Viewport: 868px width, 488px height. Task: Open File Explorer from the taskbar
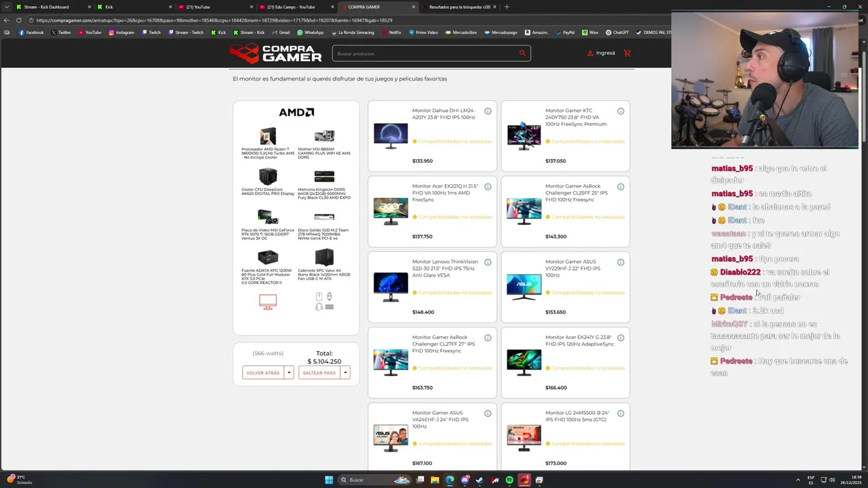tap(435, 480)
